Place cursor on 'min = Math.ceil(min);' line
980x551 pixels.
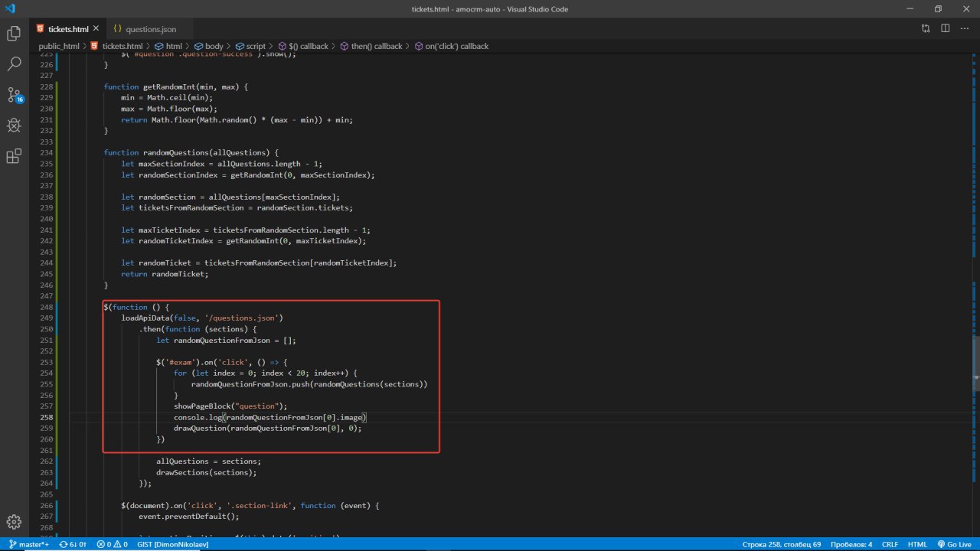click(x=166, y=98)
